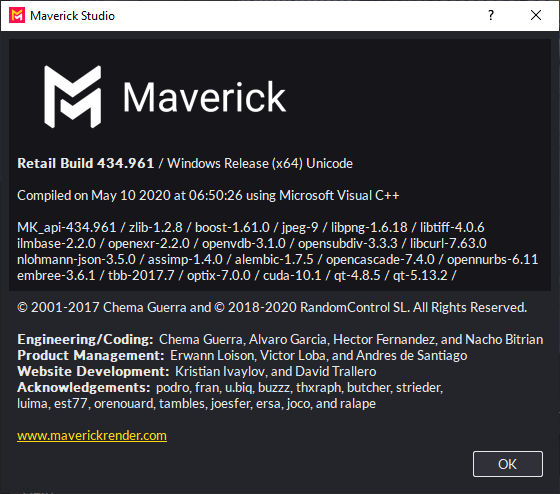Click the libcurl-7.63.0 library entry
Viewport: 560px width, 494px height.
click(x=448, y=244)
